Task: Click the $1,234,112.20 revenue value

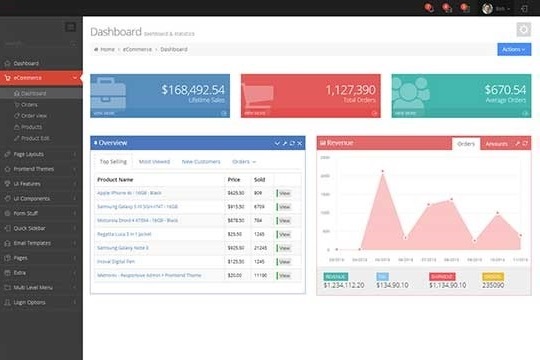Action: pyautogui.click(x=344, y=285)
